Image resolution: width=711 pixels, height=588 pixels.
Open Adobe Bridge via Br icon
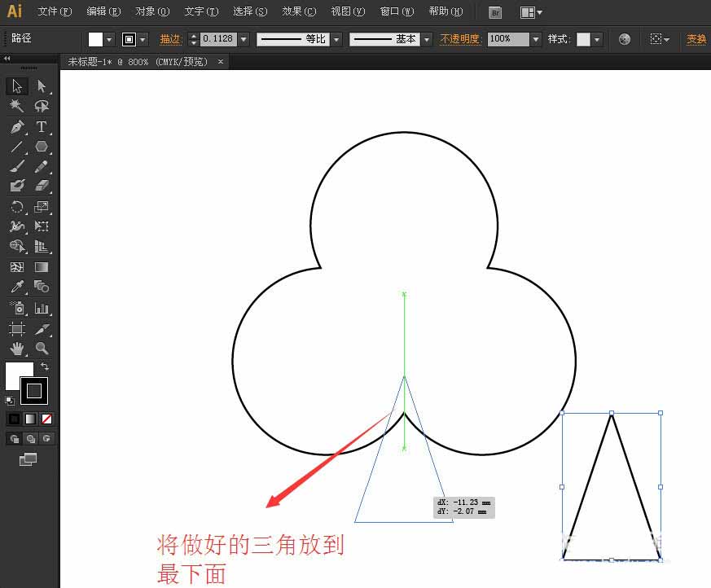click(x=496, y=13)
